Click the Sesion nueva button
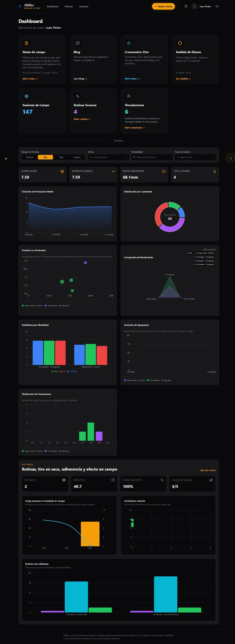 click(x=163, y=6)
